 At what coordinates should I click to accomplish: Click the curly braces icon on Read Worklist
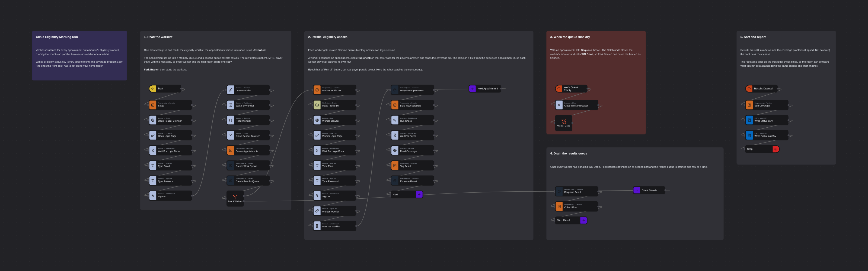point(231,120)
